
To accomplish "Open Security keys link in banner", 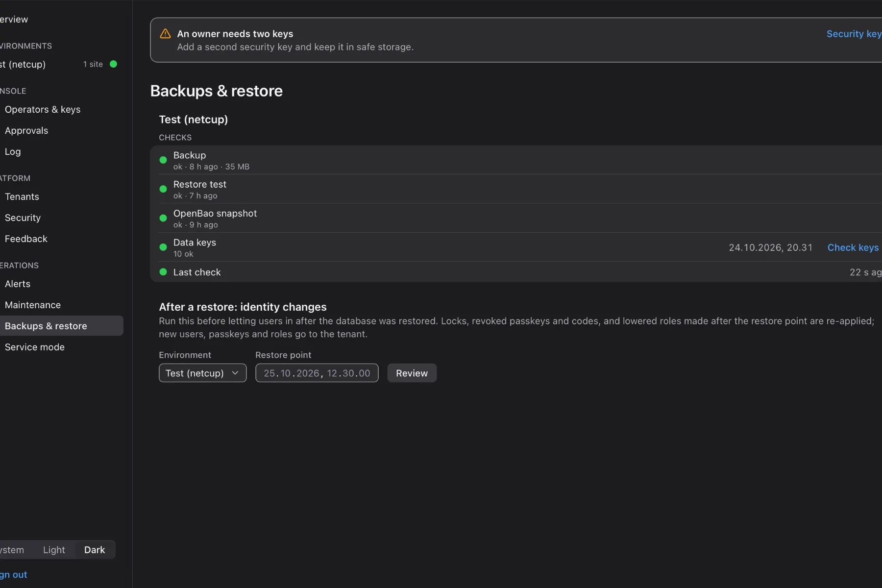I will [854, 34].
